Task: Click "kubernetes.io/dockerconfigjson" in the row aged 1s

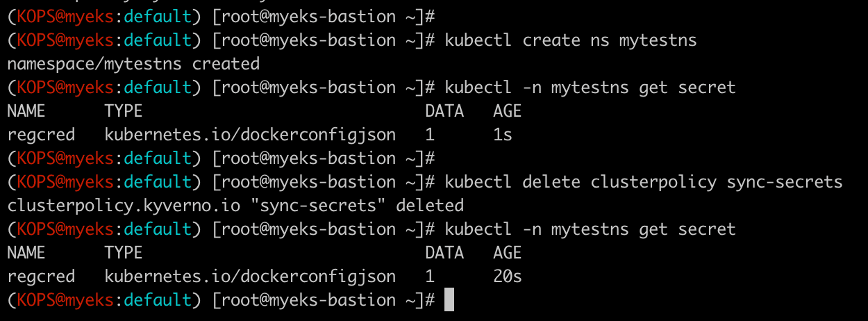Action: click(250, 135)
